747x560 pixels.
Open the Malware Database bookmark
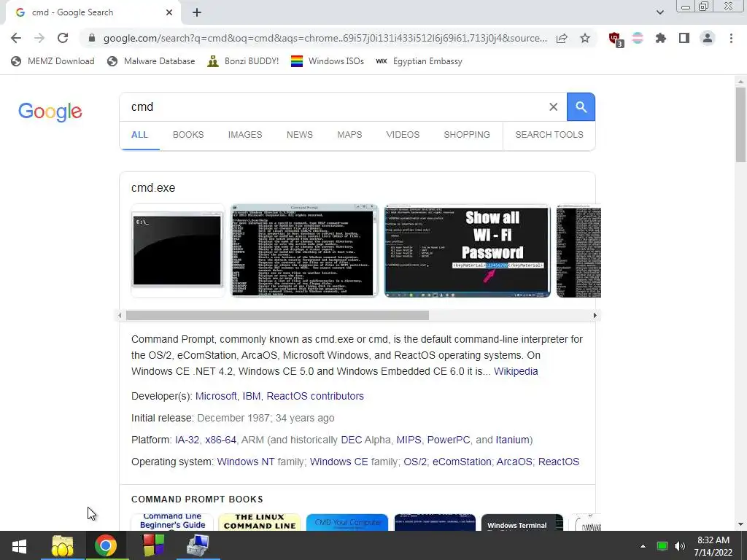pos(151,61)
